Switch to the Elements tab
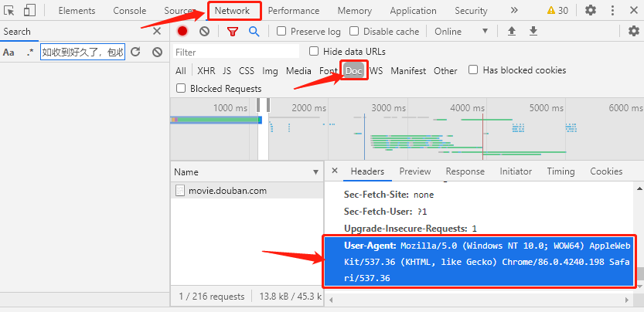The height and width of the screenshot is (312, 644). (x=77, y=11)
